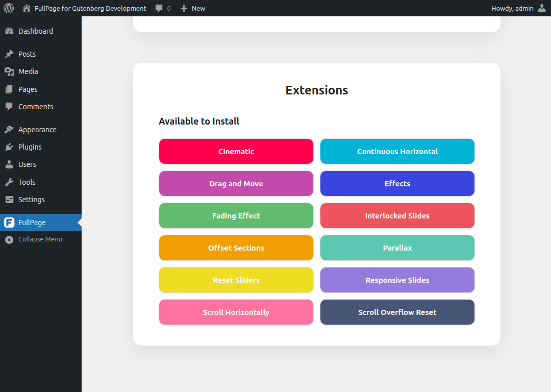Open the Effects extension button

pos(397,184)
